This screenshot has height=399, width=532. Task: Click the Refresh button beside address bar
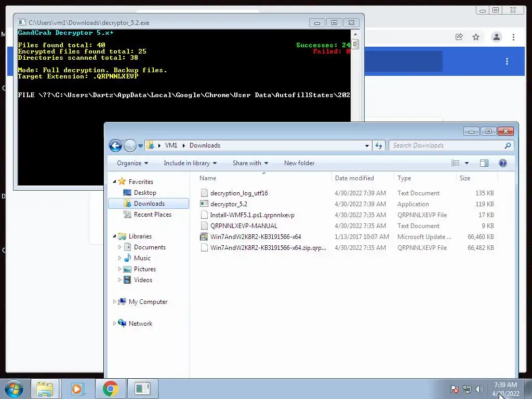[x=379, y=145]
